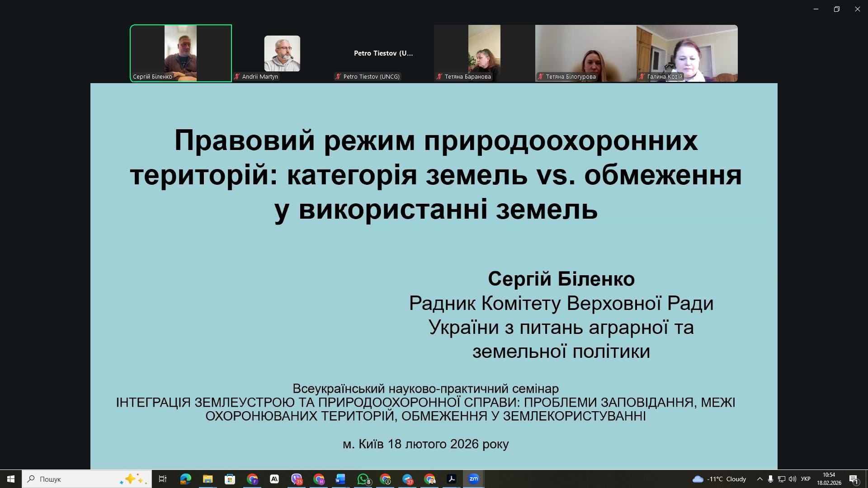This screenshot has width=868, height=488.
Task: Open Adobe Acrobat taskbar icon
Action: click(x=451, y=479)
